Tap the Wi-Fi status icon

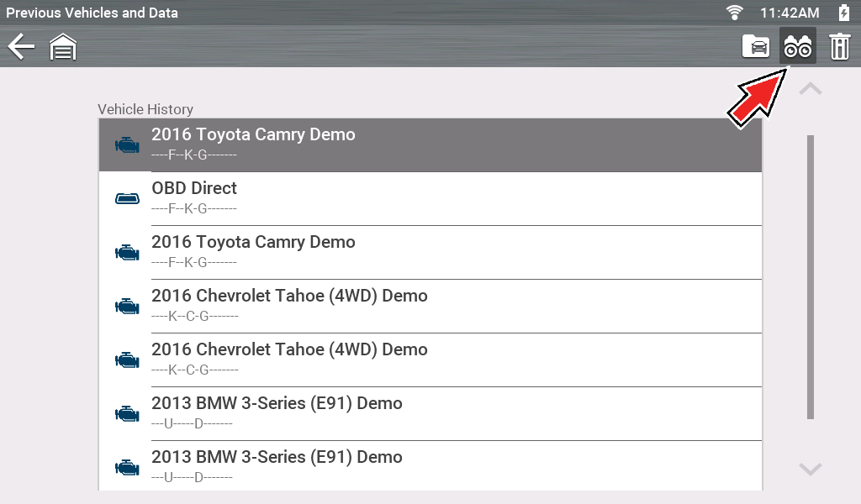736,13
